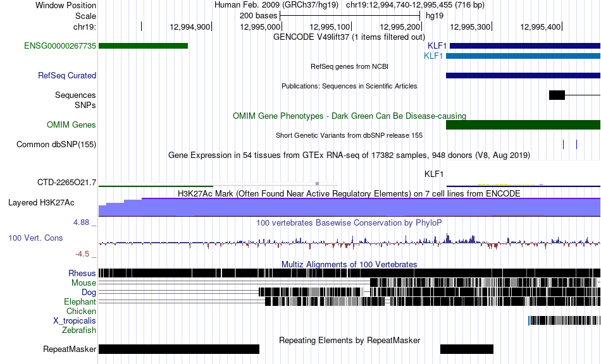Click the PhyloP conservation wiggle graph
The width and height of the screenshot is (601, 364).
350,241
